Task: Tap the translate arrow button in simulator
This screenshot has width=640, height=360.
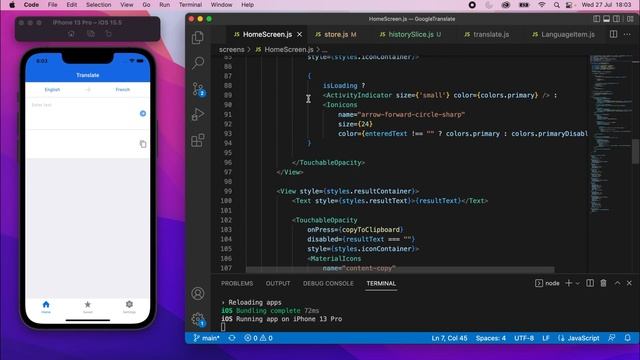Action: click(x=143, y=113)
